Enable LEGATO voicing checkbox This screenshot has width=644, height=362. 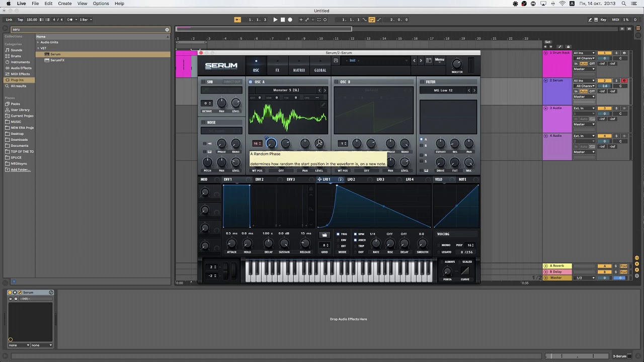point(438,252)
